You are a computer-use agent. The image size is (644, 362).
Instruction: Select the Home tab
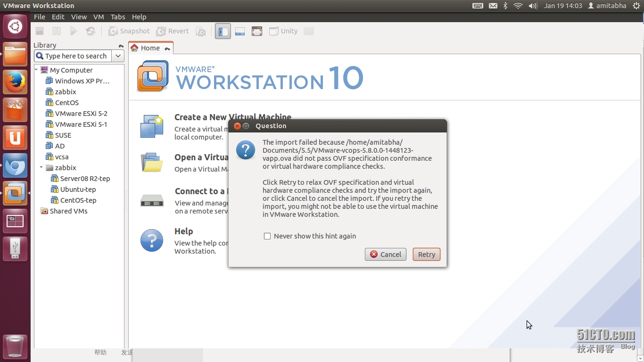coord(150,48)
